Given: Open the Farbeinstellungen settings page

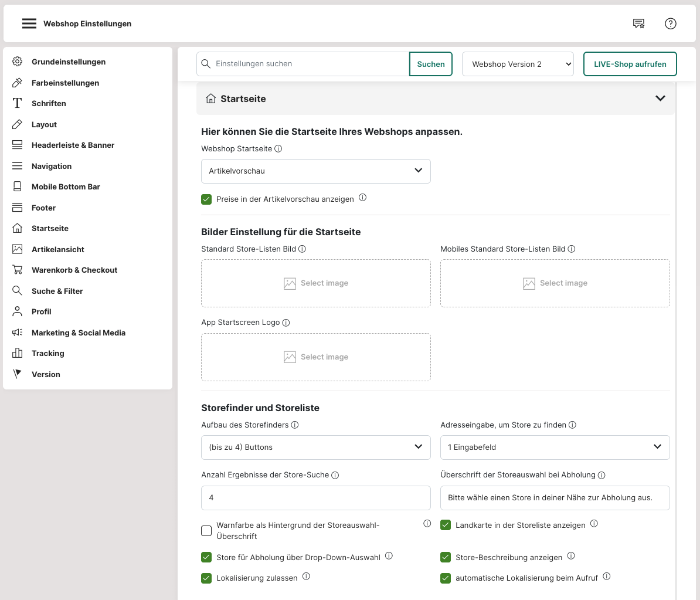Looking at the screenshot, I should 65,83.
